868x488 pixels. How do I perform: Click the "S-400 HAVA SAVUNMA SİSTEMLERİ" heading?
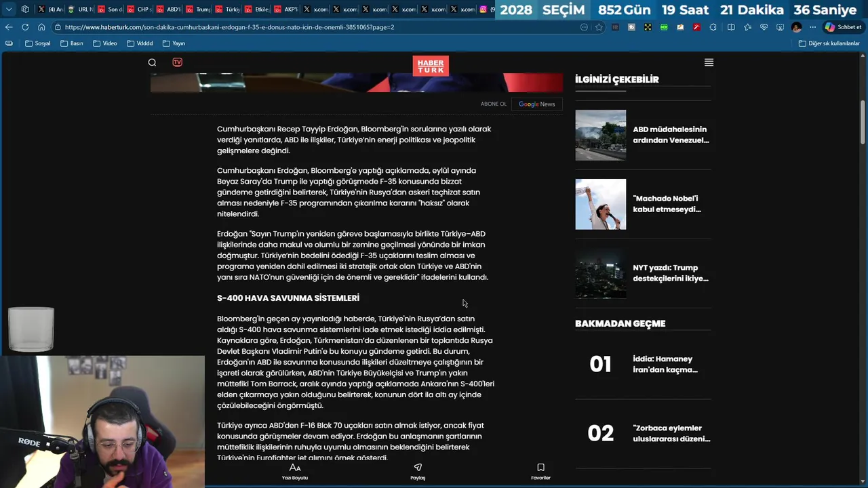[288, 298]
